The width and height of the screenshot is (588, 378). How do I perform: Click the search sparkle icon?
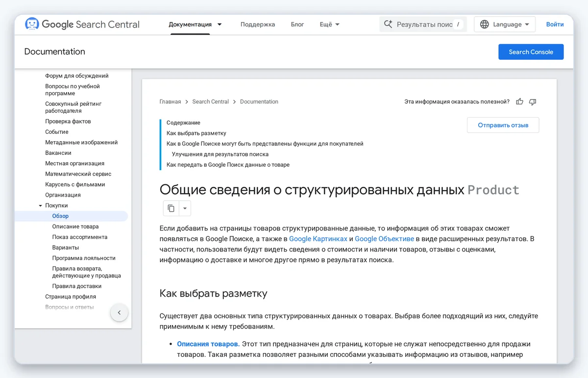point(388,24)
